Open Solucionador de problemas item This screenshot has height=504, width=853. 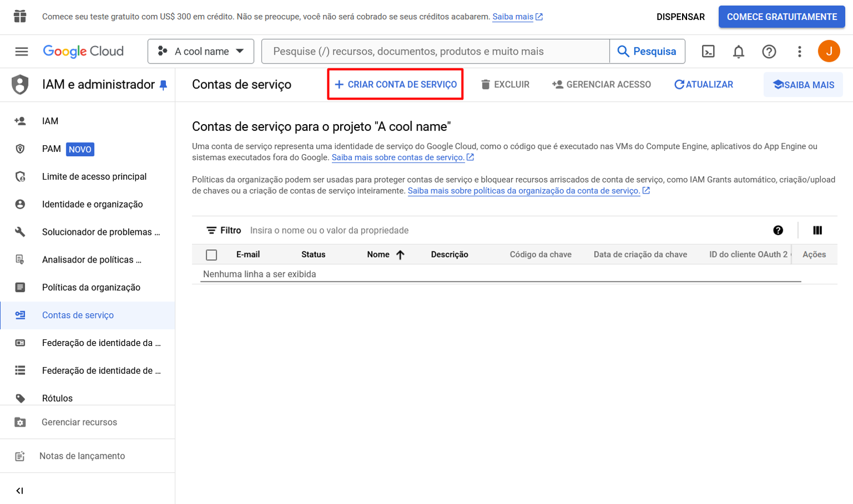point(87,232)
